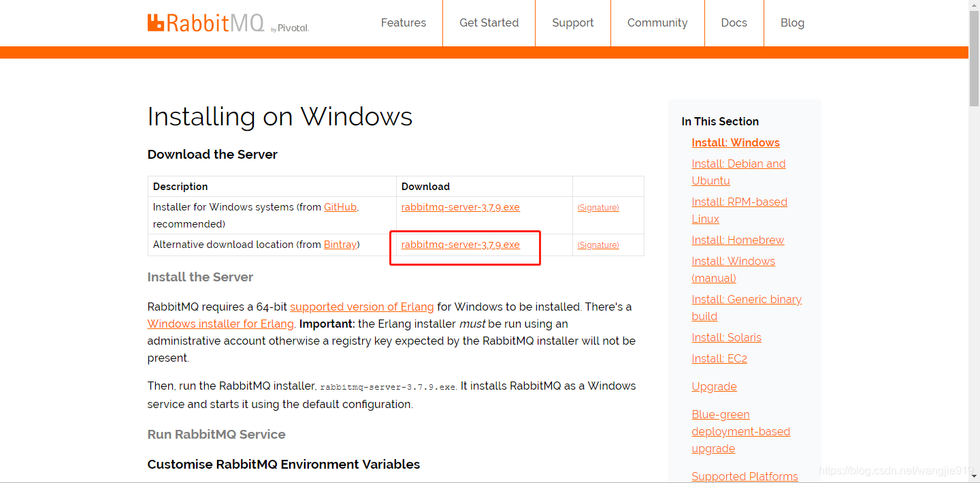Select 'Install: Windows' in sidebar
This screenshot has width=980, height=483.
(736, 142)
